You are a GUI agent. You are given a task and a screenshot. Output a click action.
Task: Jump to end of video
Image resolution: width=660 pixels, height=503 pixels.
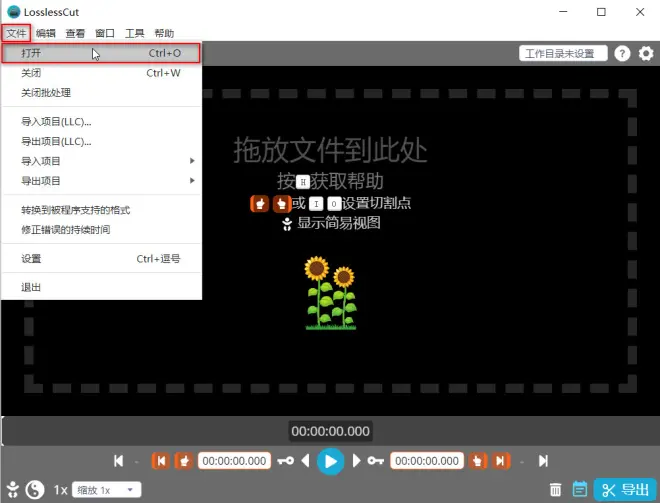click(543, 461)
